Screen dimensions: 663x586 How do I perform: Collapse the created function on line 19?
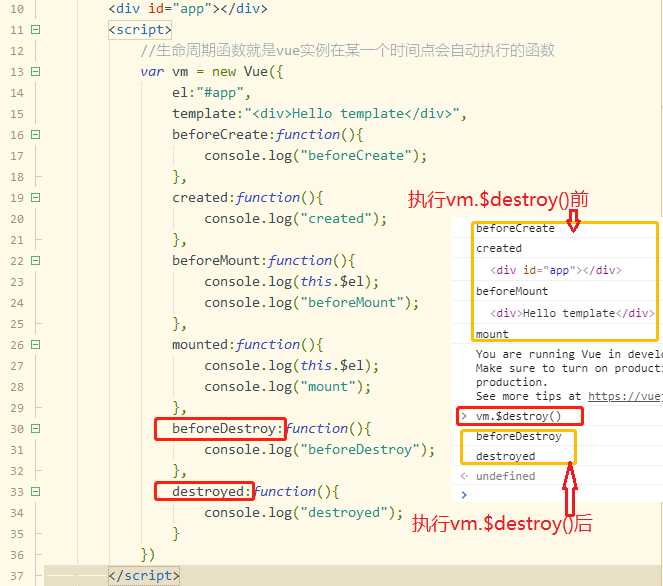tap(36, 197)
